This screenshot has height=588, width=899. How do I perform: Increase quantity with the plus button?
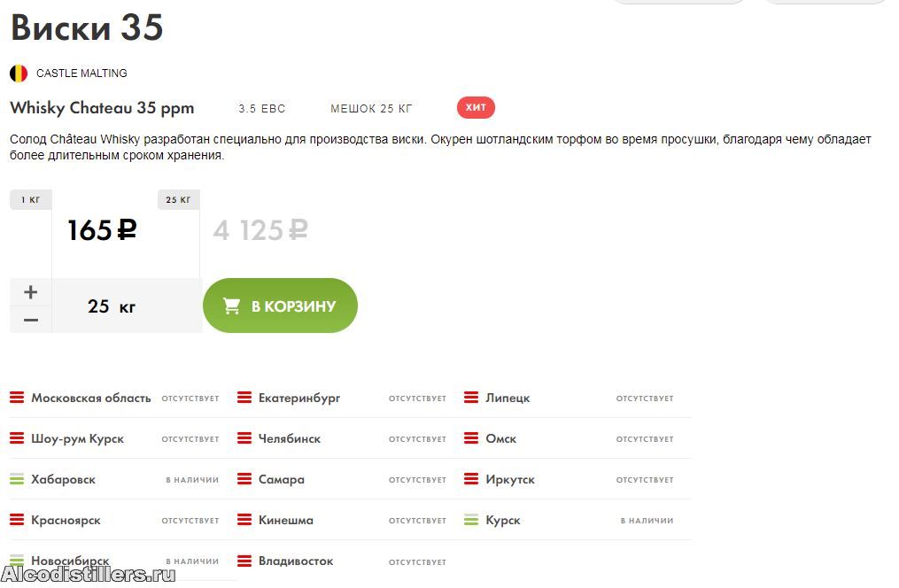click(31, 292)
